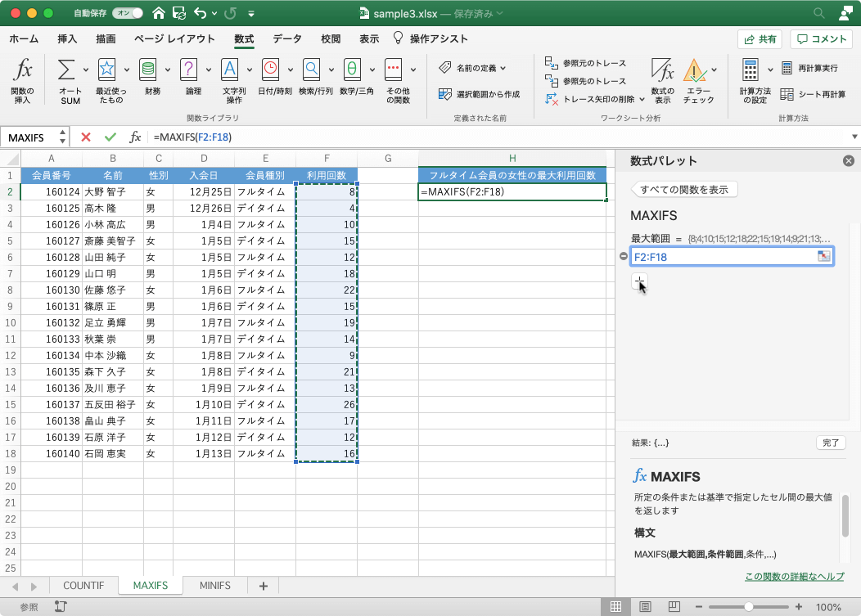861x616 pixels.
Task: Confirm formula with the green checkmark
Action: coord(110,137)
